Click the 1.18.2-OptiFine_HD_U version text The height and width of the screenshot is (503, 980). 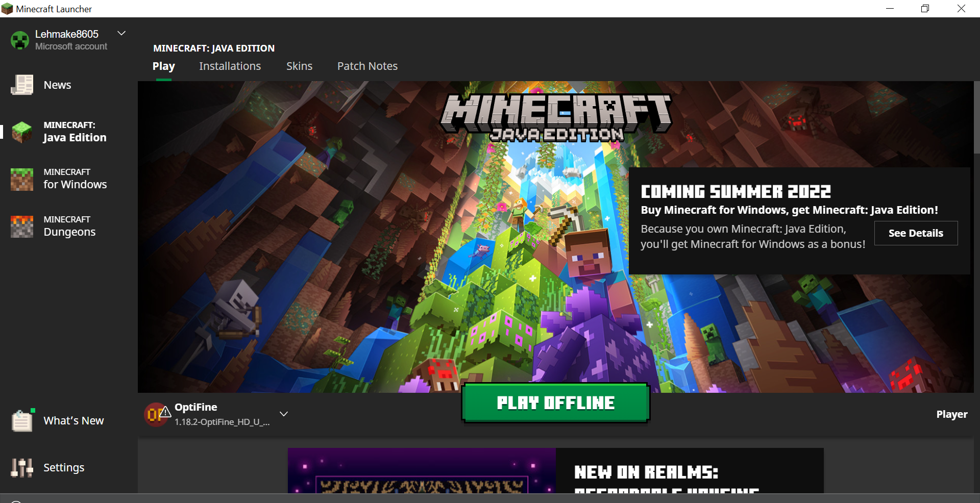click(x=222, y=422)
